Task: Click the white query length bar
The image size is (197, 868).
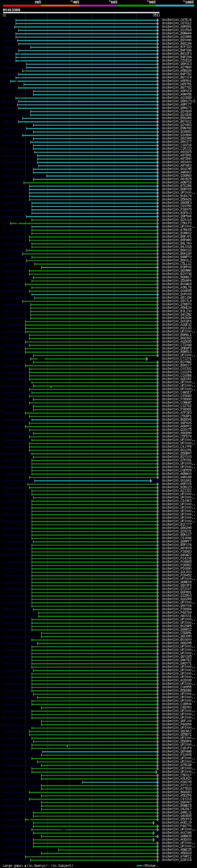Action: [81, 13]
